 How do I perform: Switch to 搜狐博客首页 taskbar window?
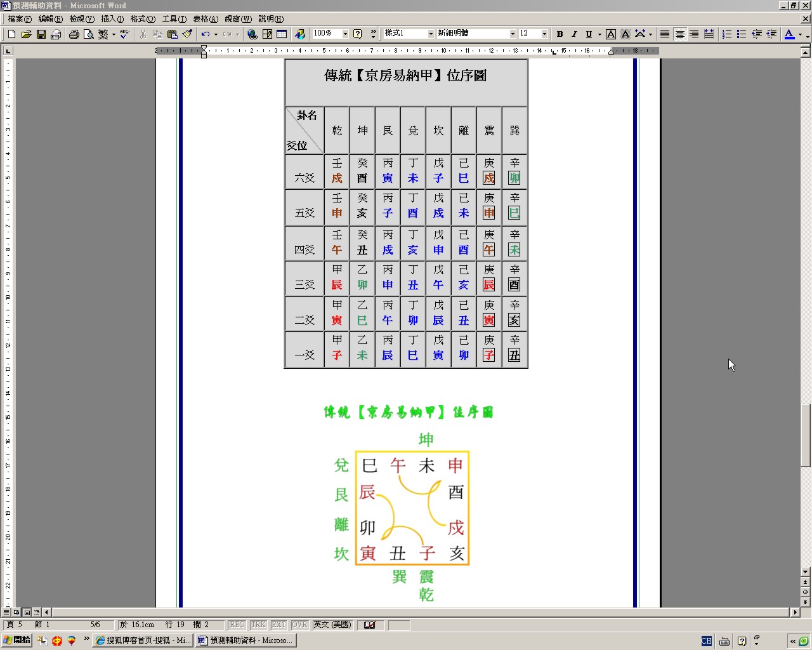(x=143, y=640)
